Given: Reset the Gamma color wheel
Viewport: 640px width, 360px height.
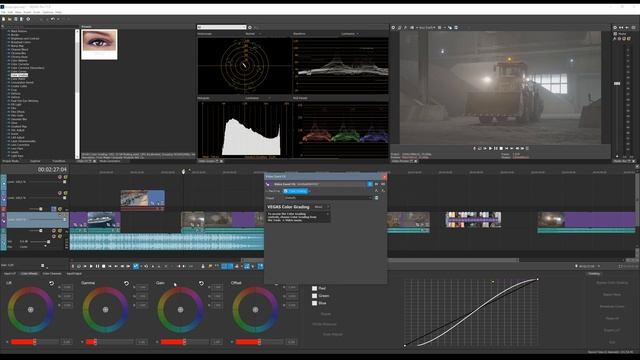Looking at the screenshot, I should tap(127, 283).
